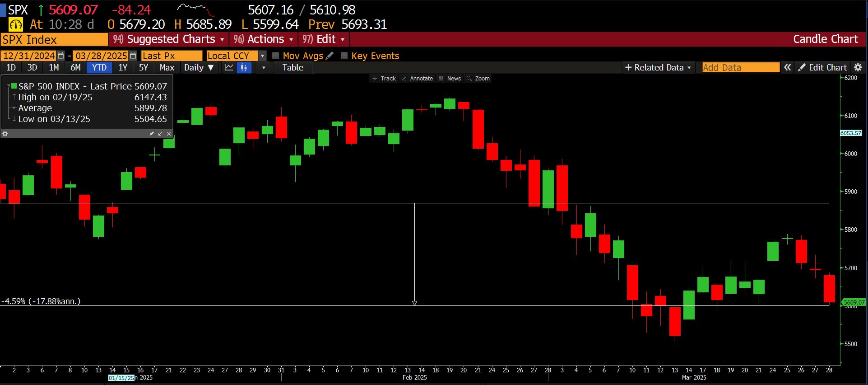The height and width of the screenshot is (385, 868).
Task: Enable the Mov Avgs checkbox
Action: (x=276, y=56)
